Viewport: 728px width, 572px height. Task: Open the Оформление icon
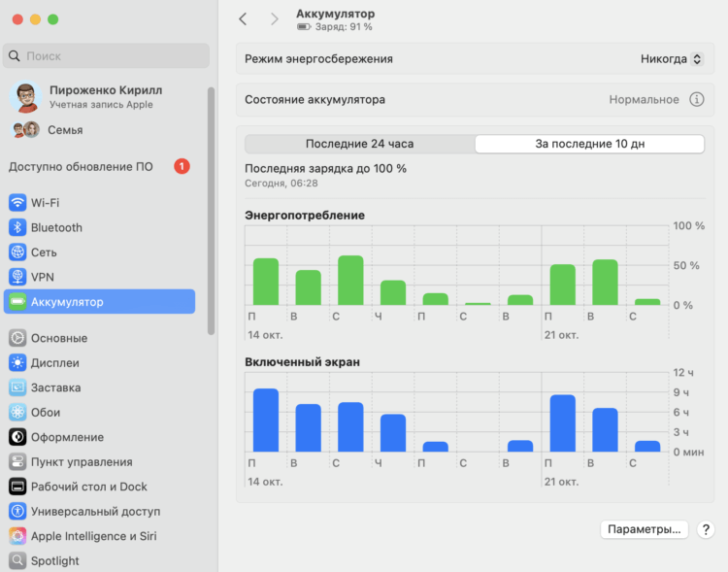pos(17,437)
